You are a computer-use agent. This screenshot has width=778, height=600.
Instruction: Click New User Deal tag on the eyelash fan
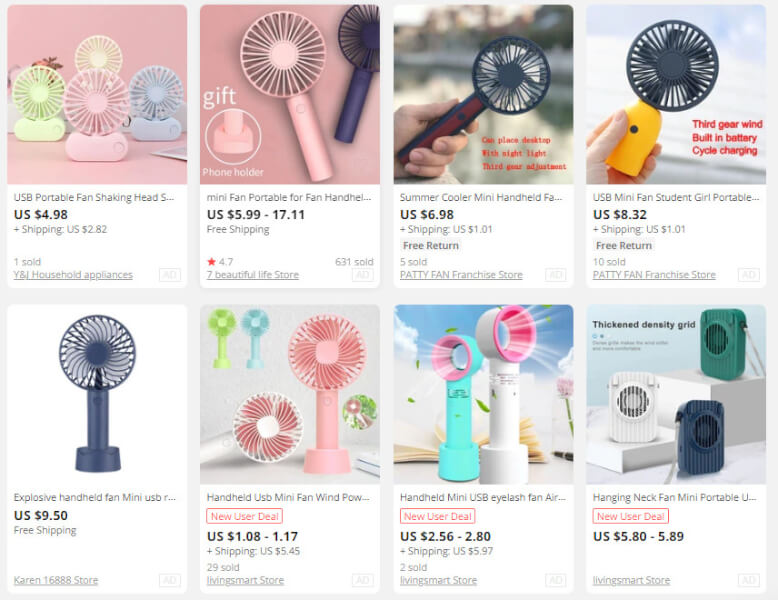coord(438,516)
